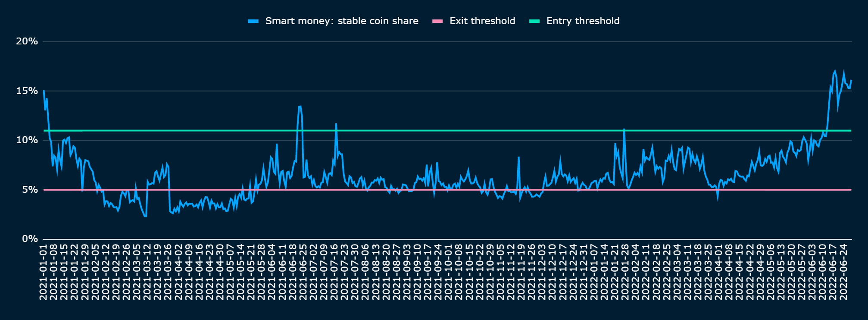Screen dimensions: 868x320
Task: Select the 20% y-axis label
Action: [27, 41]
